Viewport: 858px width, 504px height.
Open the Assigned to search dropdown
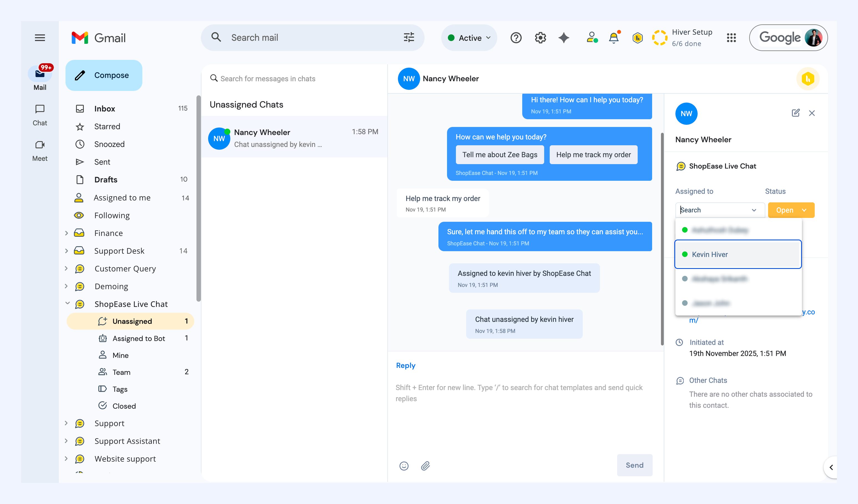coord(720,210)
